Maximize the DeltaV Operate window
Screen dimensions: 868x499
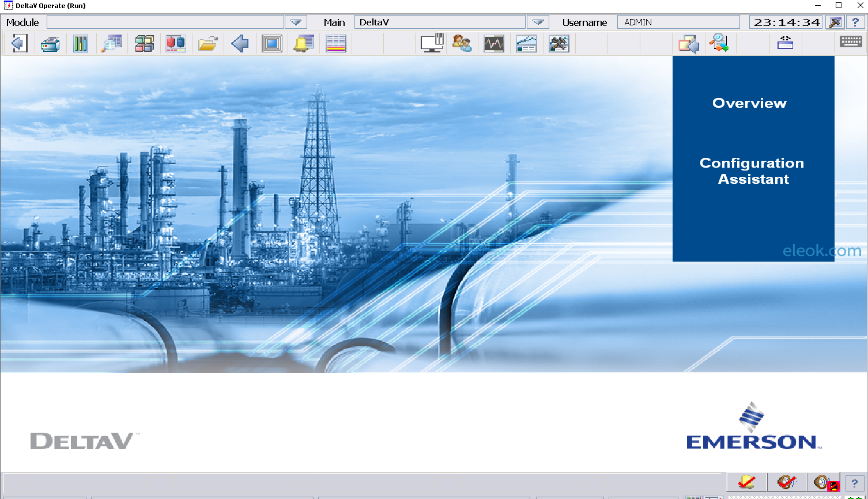click(839, 6)
